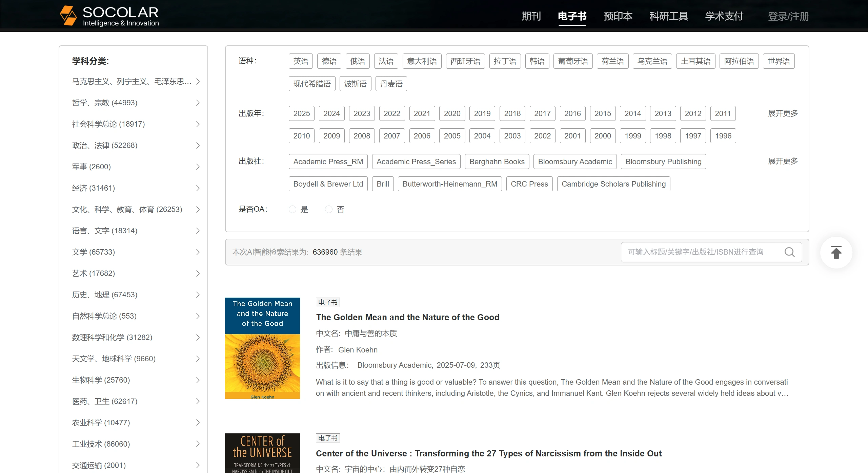Filter by publisher CRC Press
Image resolution: width=868 pixels, height=473 pixels.
point(529,184)
